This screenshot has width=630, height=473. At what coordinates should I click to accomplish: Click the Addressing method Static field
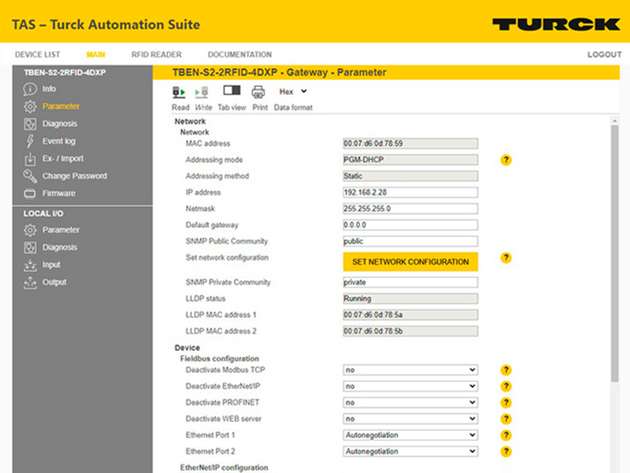pos(410,176)
